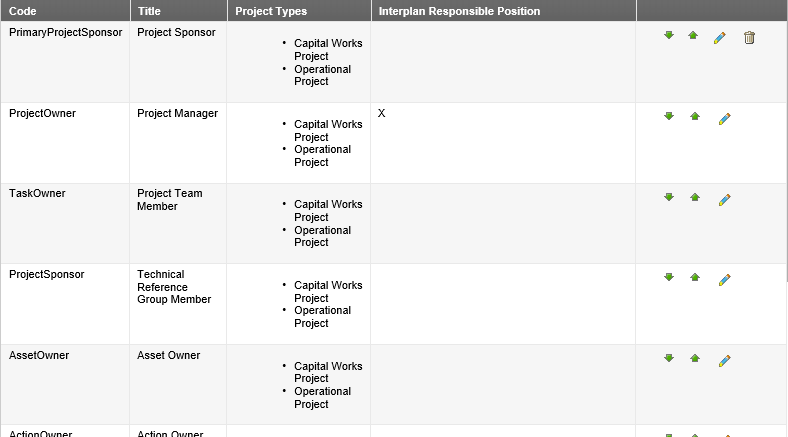Click the Code column header

(23, 11)
